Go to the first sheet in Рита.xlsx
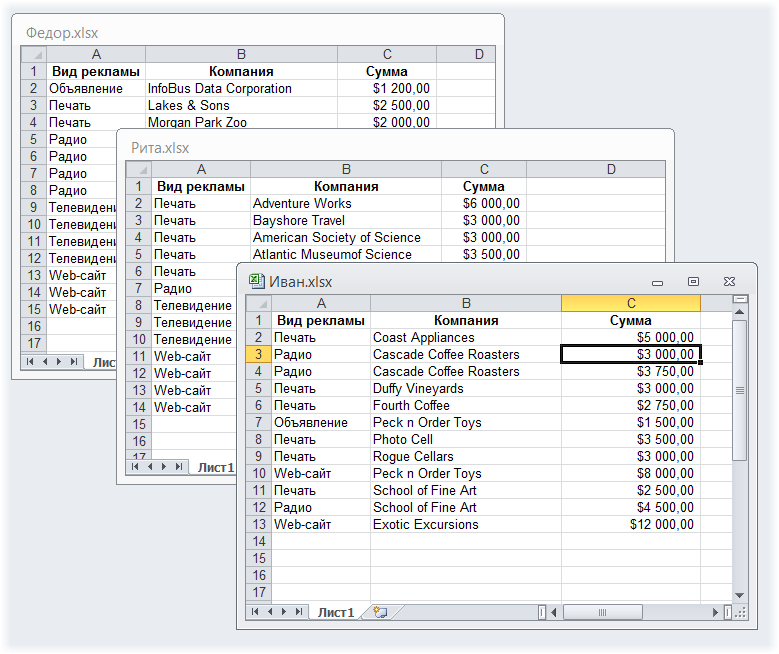Viewport: 779px width, 654px height. pos(135,467)
